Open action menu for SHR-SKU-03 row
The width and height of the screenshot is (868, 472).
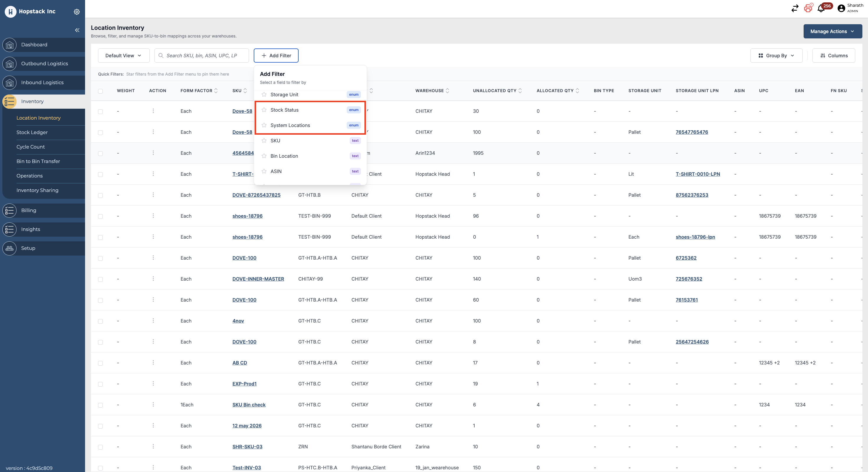click(x=153, y=446)
